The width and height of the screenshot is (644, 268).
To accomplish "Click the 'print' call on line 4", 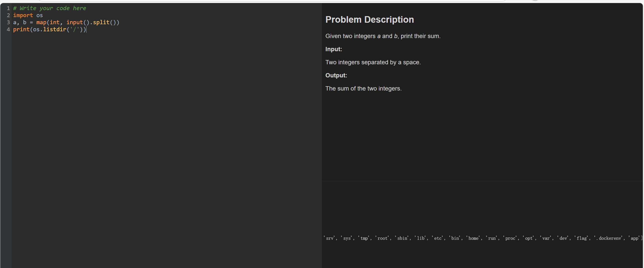I will click(x=21, y=29).
